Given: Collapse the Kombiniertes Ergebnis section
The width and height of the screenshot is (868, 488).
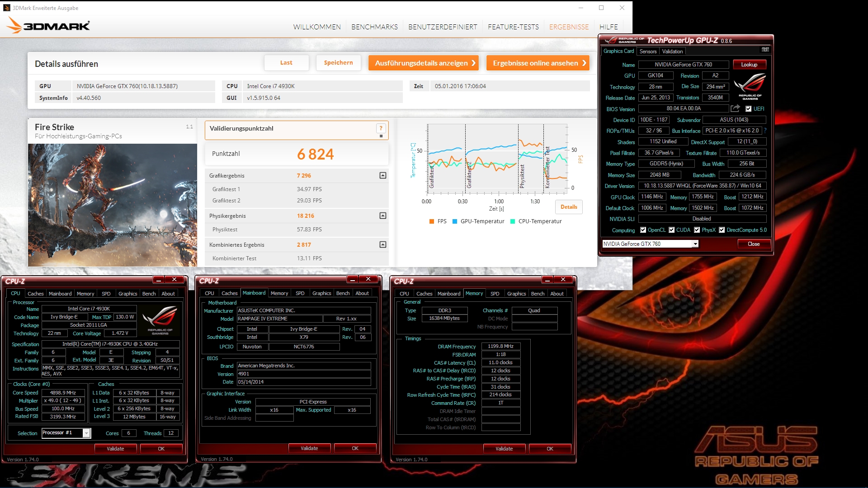Looking at the screenshot, I should pyautogui.click(x=382, y=244).
